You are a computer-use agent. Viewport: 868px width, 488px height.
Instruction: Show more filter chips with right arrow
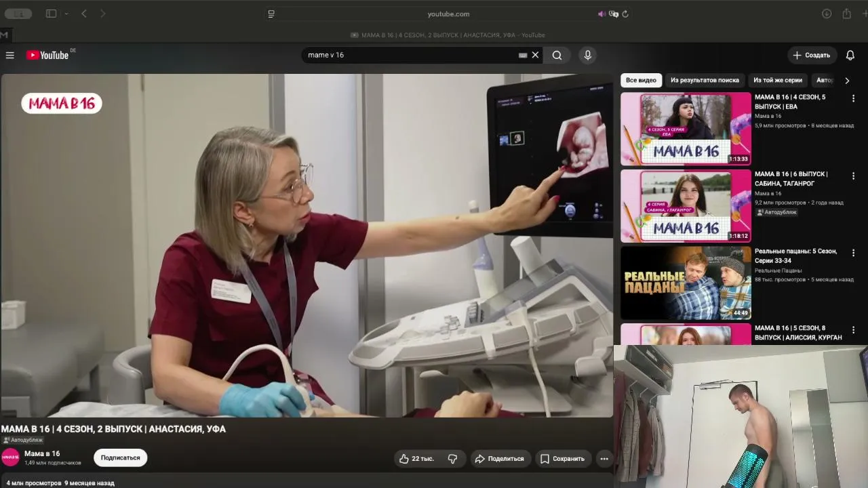point(847,80)
